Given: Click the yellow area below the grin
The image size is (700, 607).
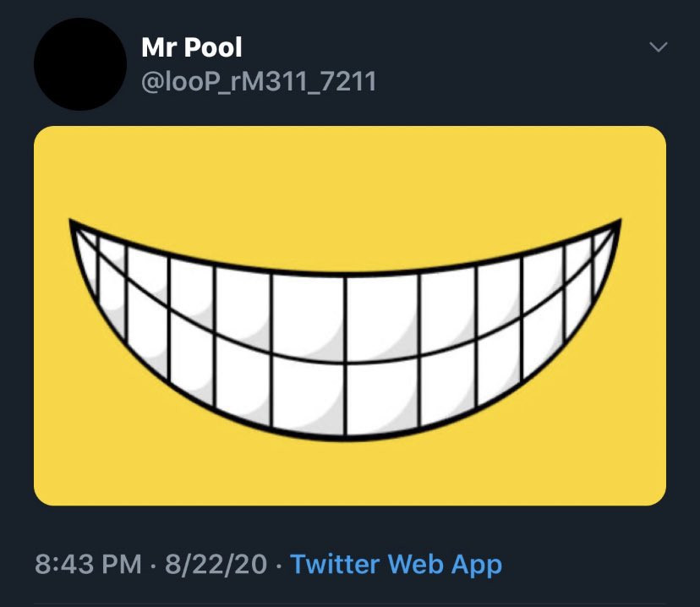Looking at the screenshot, I should point(350,473).
